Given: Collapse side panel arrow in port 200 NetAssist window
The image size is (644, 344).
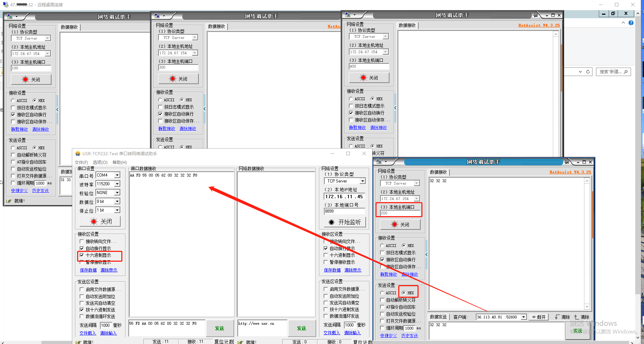Looking at the screenshot, I should [x=427, y=254].
